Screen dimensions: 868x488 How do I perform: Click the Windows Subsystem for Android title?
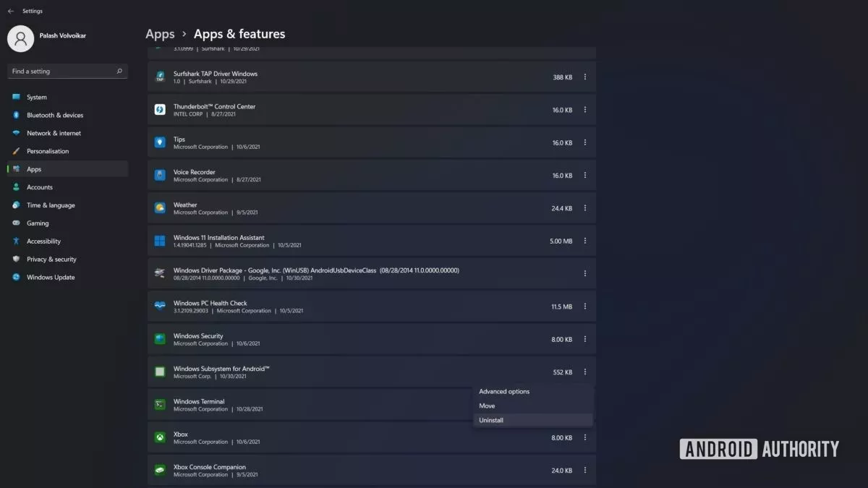coord(221,369)
